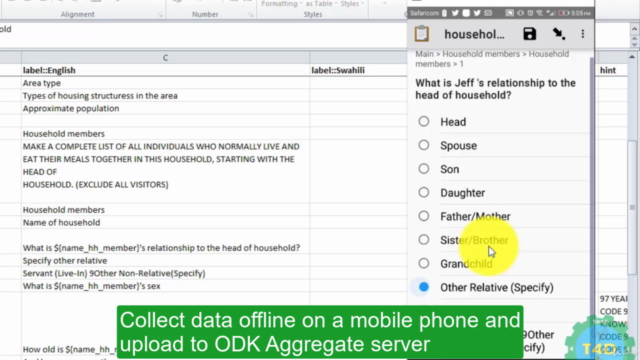Tap the message envelope notification icon
This screenshot has height=360, width=640.
click(488, 13)
